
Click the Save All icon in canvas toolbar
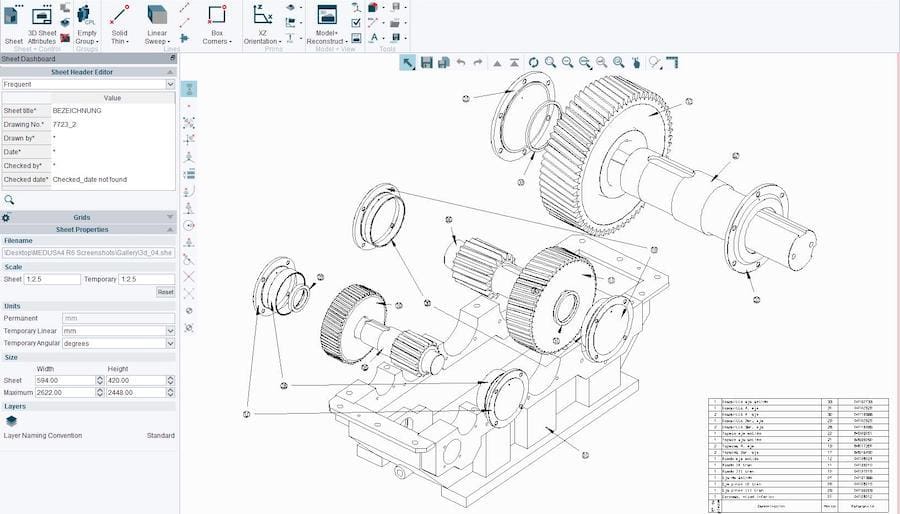(x=443, y=63)
